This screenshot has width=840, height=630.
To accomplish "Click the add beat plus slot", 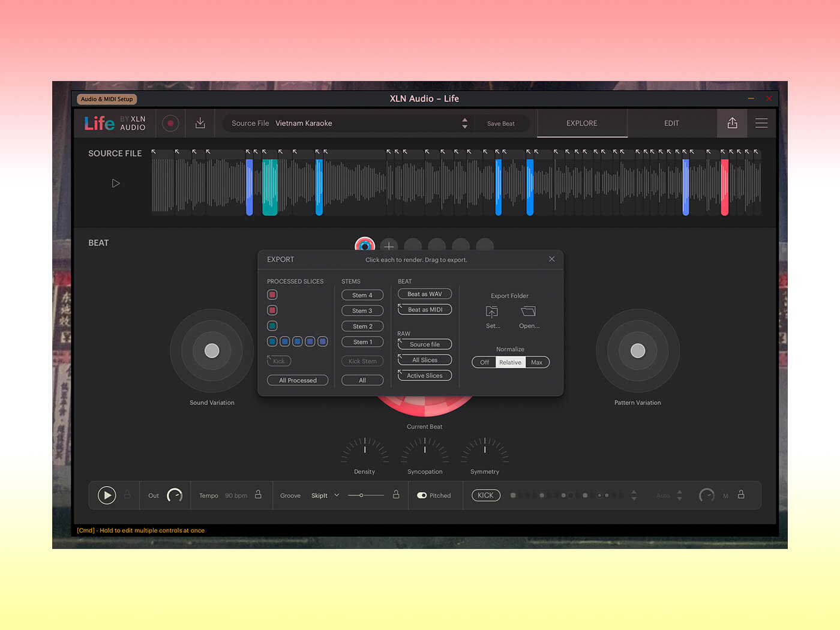I will (x=389, y=246).
